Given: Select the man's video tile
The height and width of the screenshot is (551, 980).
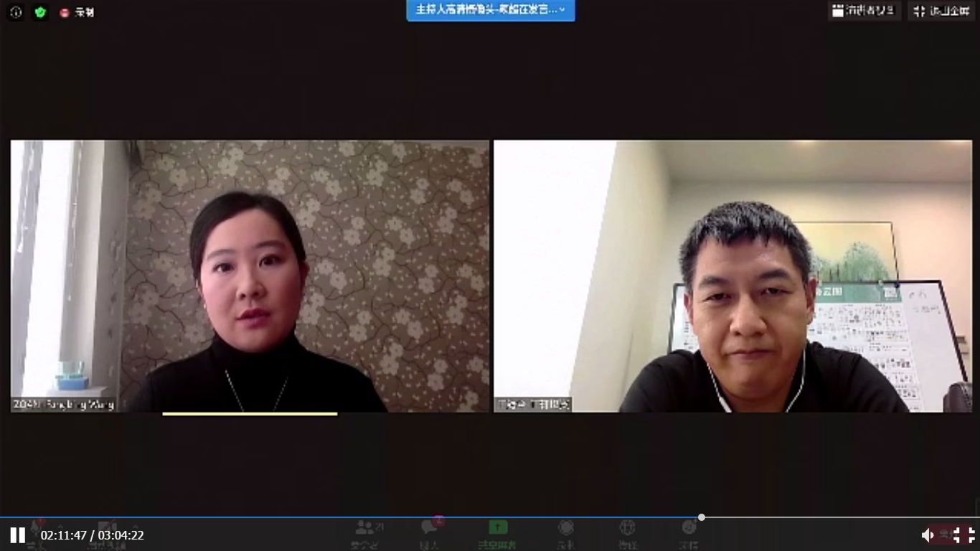Looking at the screenshot, I should (732, 276).
